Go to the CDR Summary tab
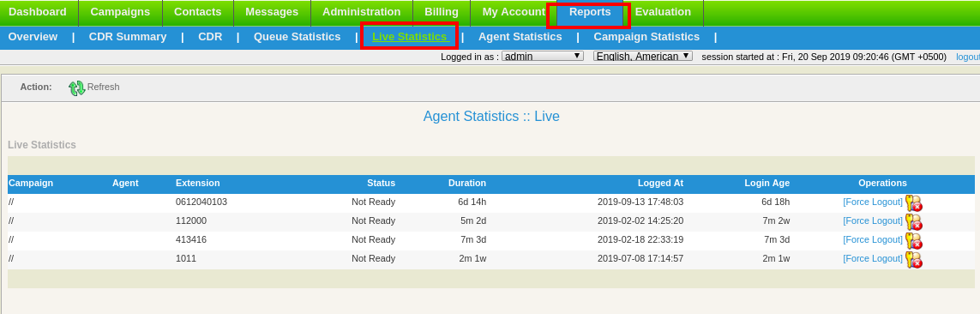Screen dimensions: 980x314 click(128, 37)
